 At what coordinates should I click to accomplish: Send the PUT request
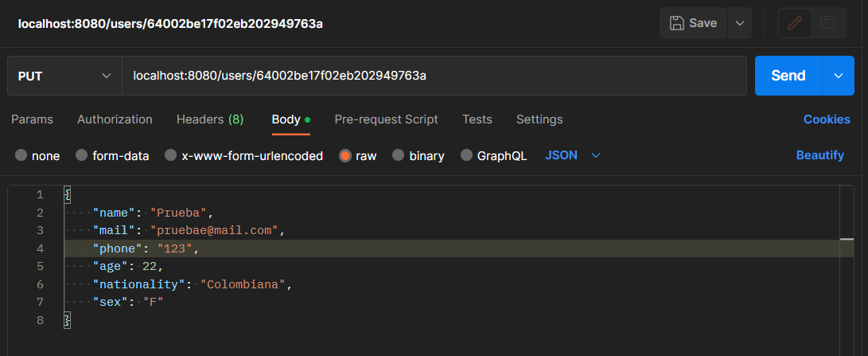click(x=788, y=76)
